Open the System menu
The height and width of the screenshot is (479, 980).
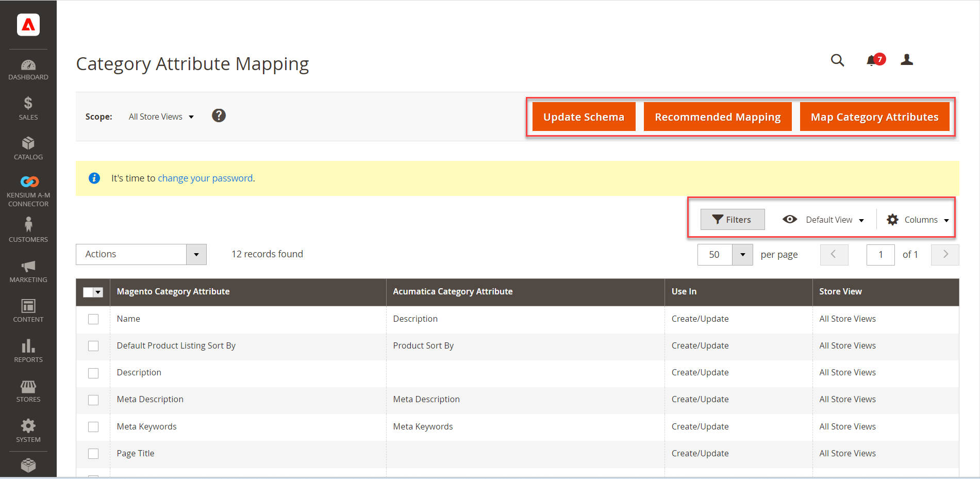[28, 430]
